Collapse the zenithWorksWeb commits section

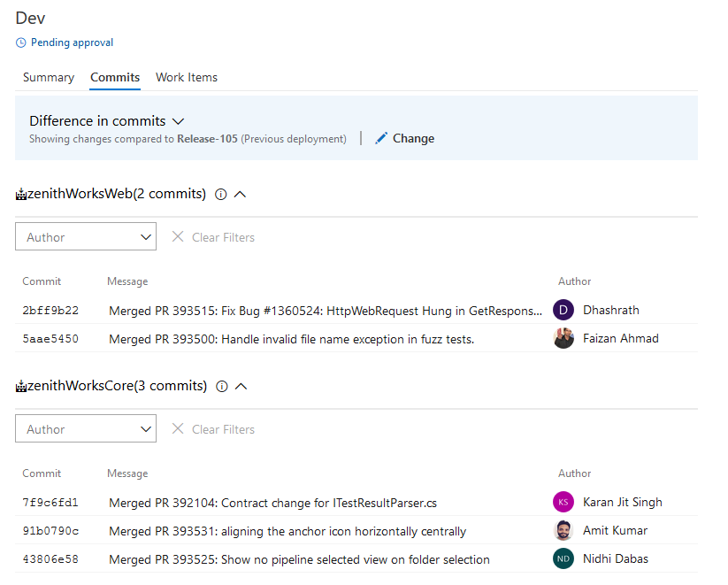click(238, 194)
